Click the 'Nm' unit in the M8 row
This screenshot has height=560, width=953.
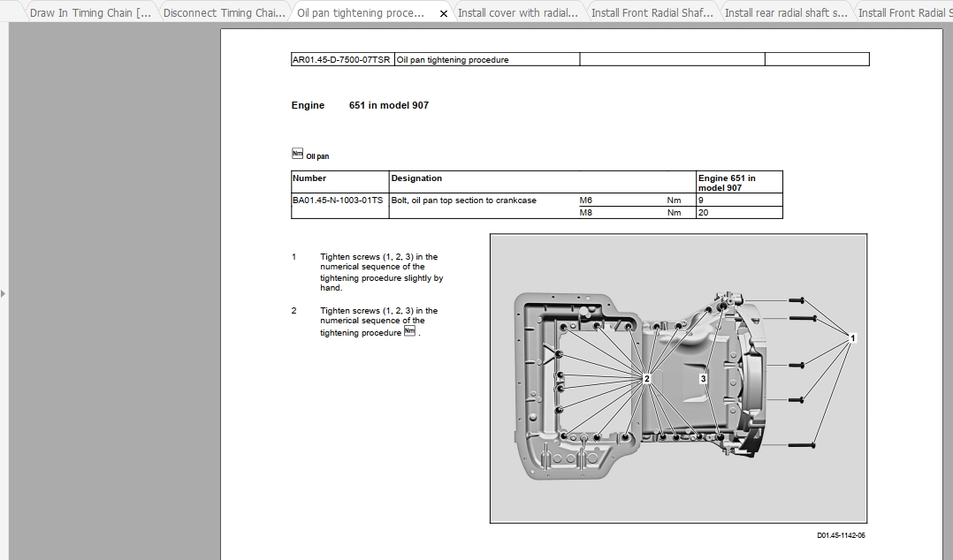[x=674, y=213]
